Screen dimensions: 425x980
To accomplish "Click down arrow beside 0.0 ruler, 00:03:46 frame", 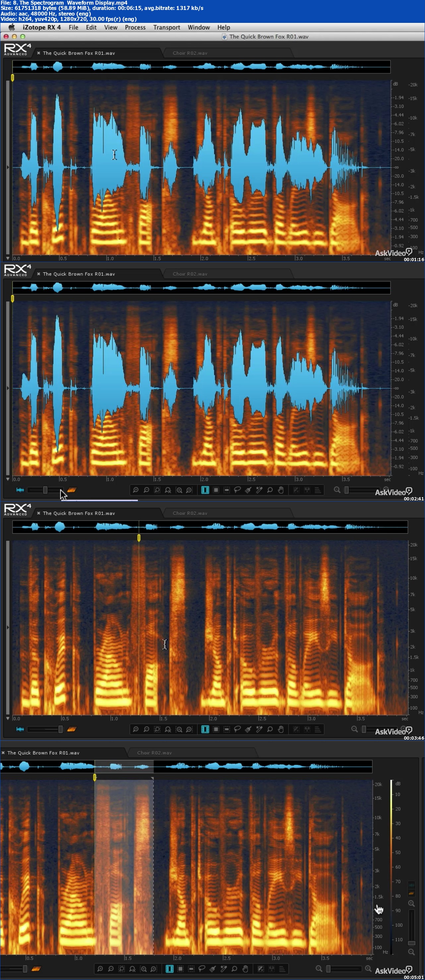I will [x=8, y=718].
